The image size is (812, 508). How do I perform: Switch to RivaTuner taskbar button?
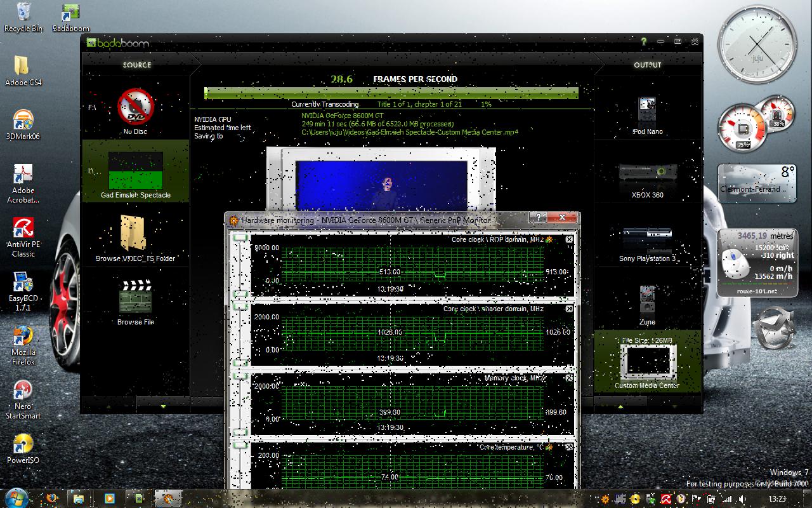tap(169, 498)
